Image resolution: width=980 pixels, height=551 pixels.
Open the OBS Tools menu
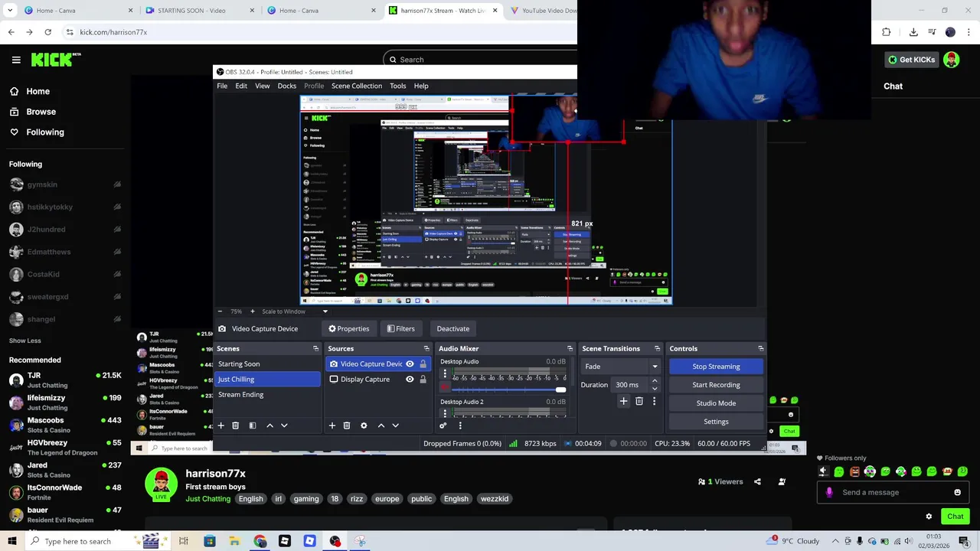click(398, 86)
